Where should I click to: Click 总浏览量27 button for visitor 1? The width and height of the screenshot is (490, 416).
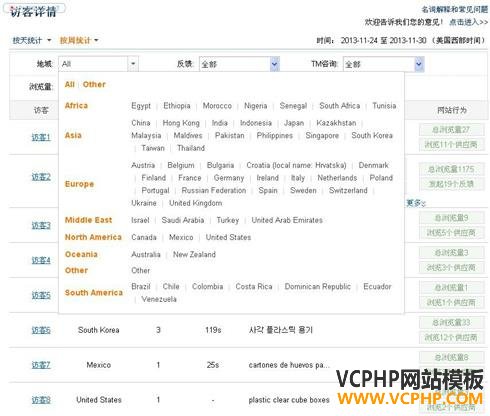451,130
